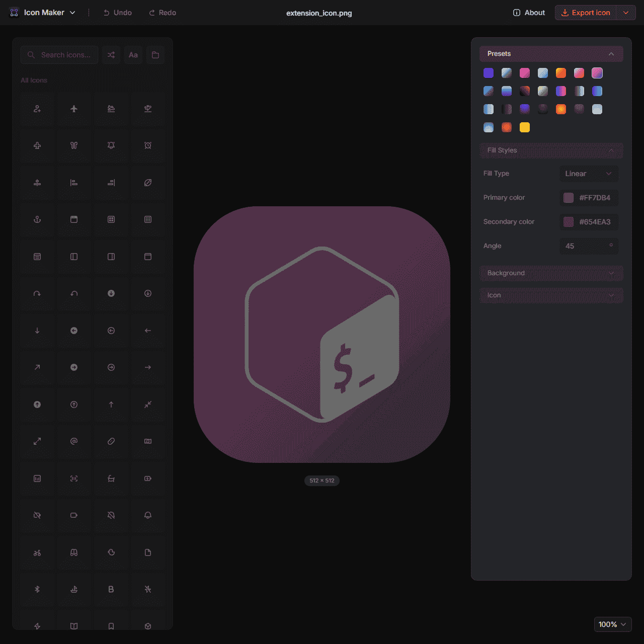Open the zoom level dropdown at 100%
The image size is (644, 644).
(612, 624)
